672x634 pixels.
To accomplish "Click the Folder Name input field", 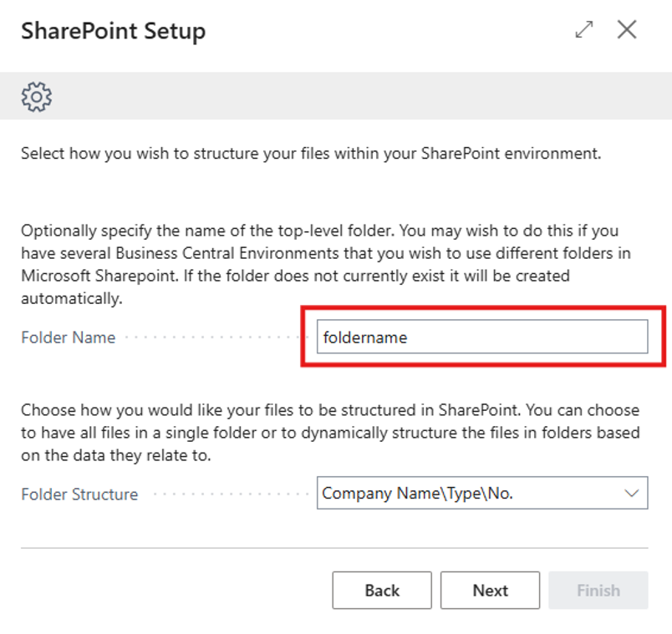I will pyautogui.click(x=481, y=337).
